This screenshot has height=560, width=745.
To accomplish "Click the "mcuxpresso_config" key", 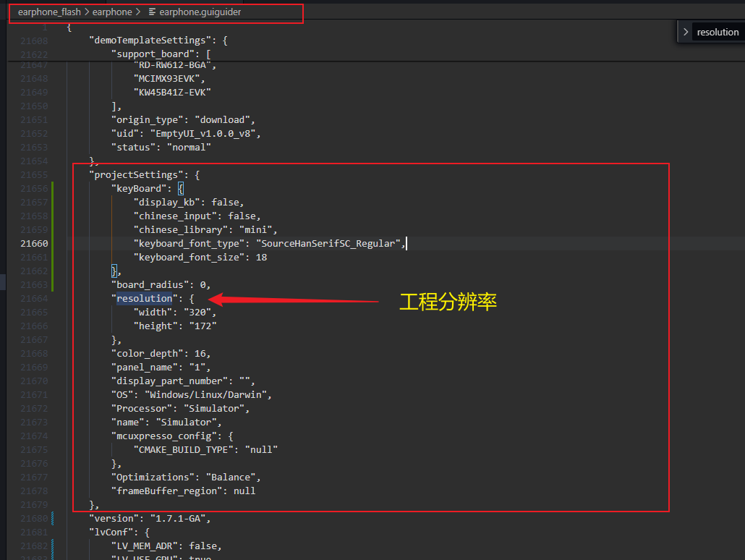I will point(164,436).
